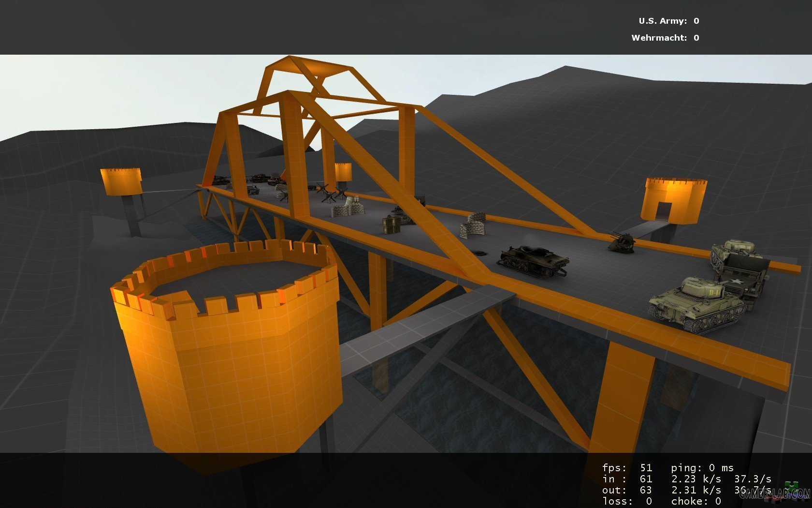Click the "loss: 0" readout

point(627,501)
